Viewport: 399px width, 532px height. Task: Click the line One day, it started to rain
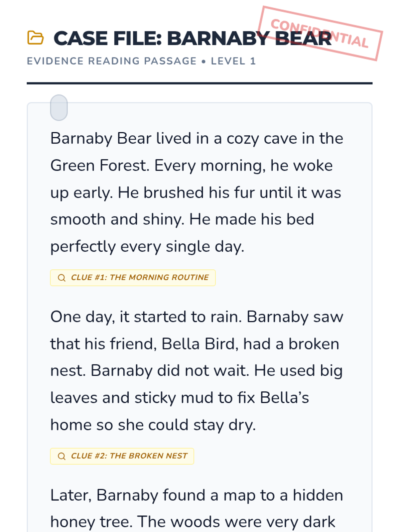[197, 317]
